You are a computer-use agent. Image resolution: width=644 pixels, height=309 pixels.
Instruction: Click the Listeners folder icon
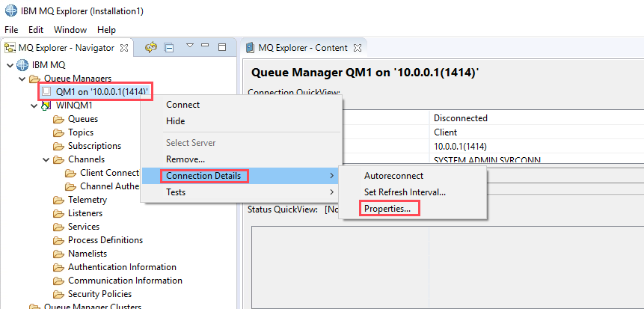[x=59, y=214]
